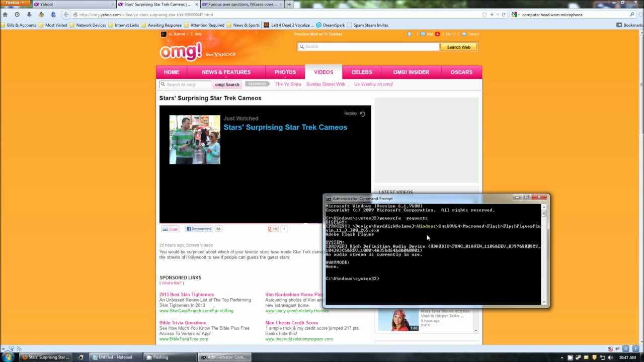Open The Yo Show featured link

[288, 84]
